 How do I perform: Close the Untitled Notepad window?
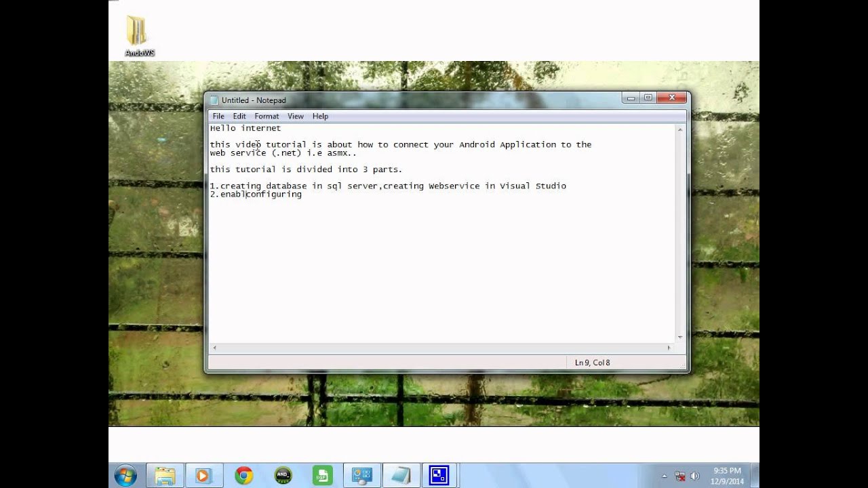[672, 98]
